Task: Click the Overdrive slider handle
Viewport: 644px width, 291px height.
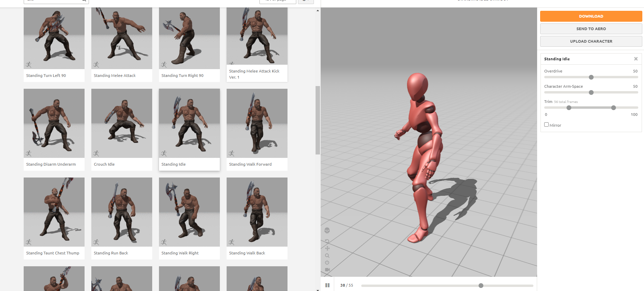Action: (591, 77)
